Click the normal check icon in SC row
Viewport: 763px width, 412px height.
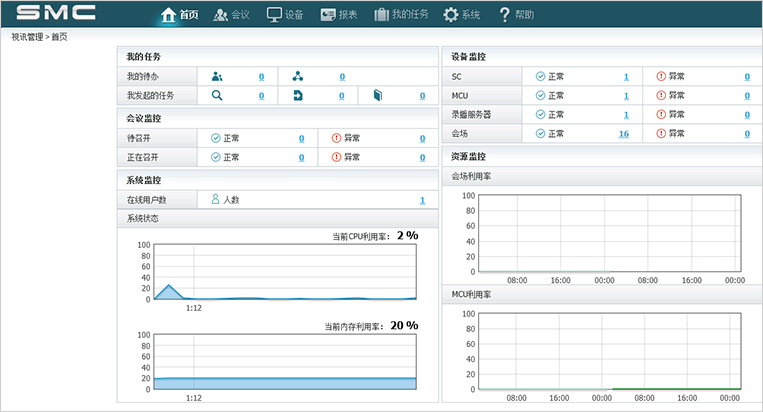540,76
